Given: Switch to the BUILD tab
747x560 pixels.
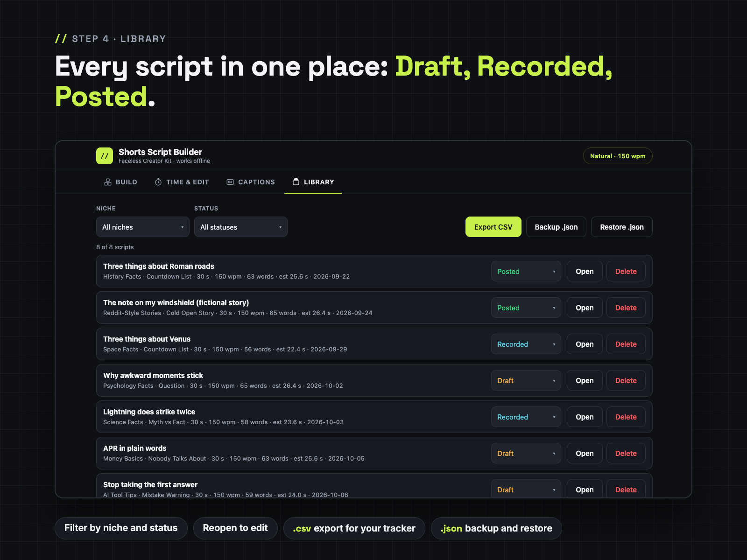Looking at the screenshot, I should (120, 182).
